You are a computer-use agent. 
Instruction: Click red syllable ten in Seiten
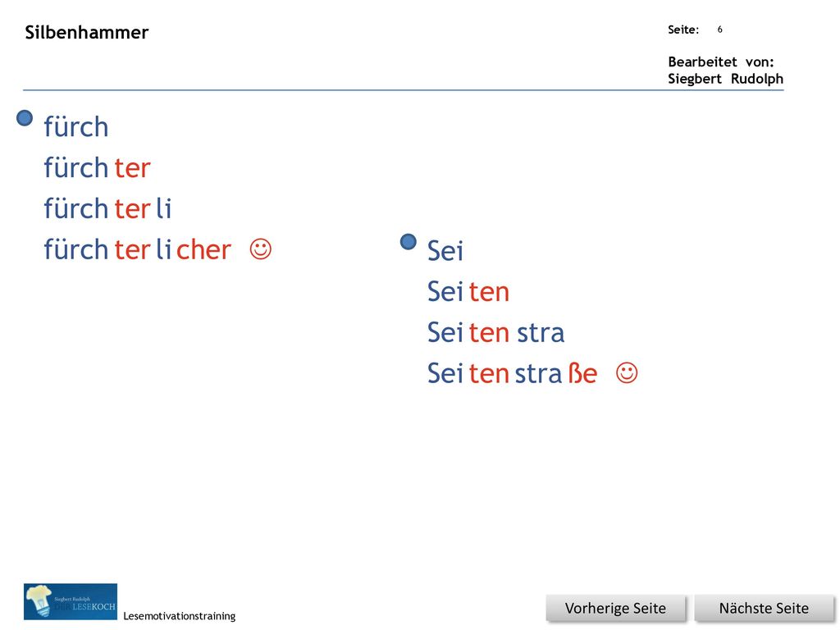[x=489, y=292]
